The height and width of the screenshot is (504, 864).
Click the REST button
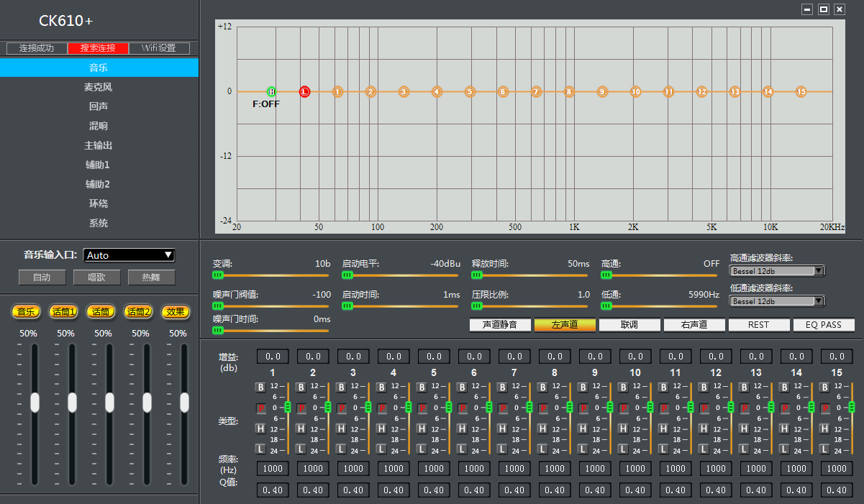[759, 325]
